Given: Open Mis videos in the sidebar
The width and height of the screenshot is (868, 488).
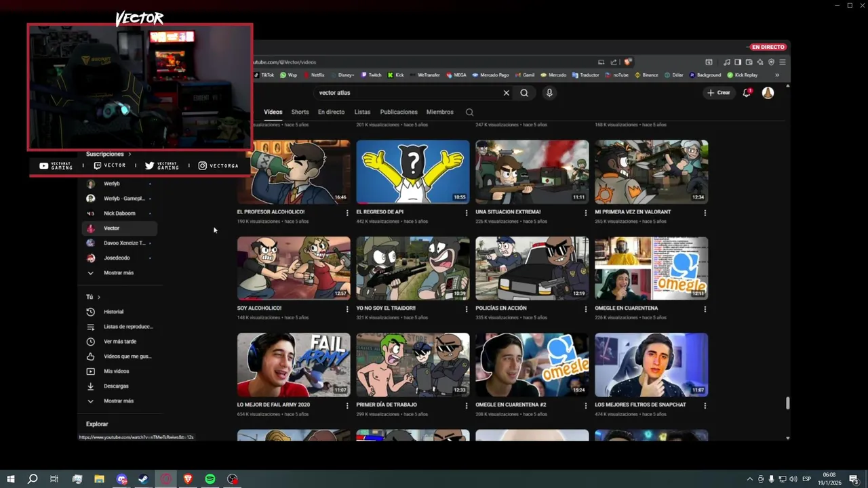Looking at the screenshot, I should (x=119, y=371).
